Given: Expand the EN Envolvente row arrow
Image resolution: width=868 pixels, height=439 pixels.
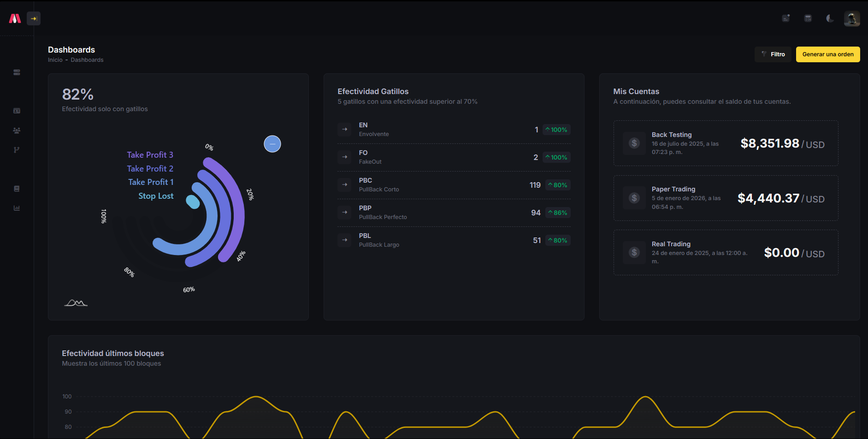Looking at the screenshot, I should click(344, 130).
